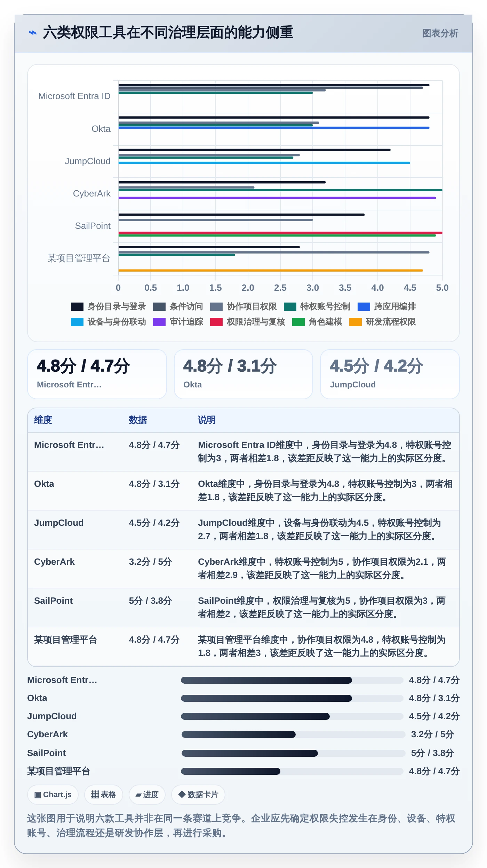Viewport: 487px width, 868px height.
Task: Select the Okta table row name
Action: (x=44, y=484)
